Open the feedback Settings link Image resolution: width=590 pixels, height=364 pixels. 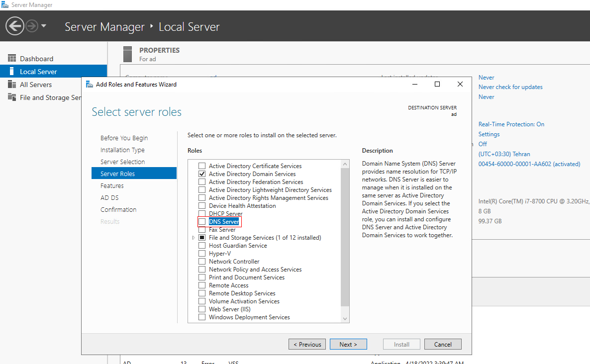(489, 134)
